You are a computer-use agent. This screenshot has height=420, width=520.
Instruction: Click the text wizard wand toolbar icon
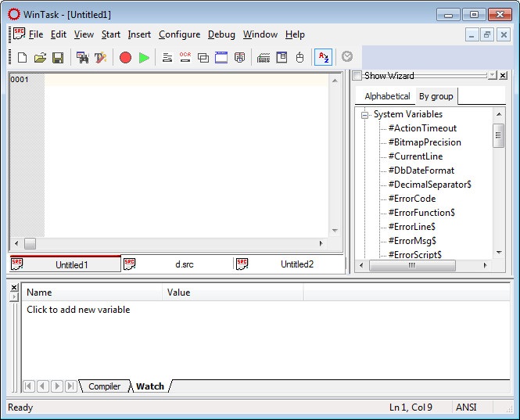101,58
